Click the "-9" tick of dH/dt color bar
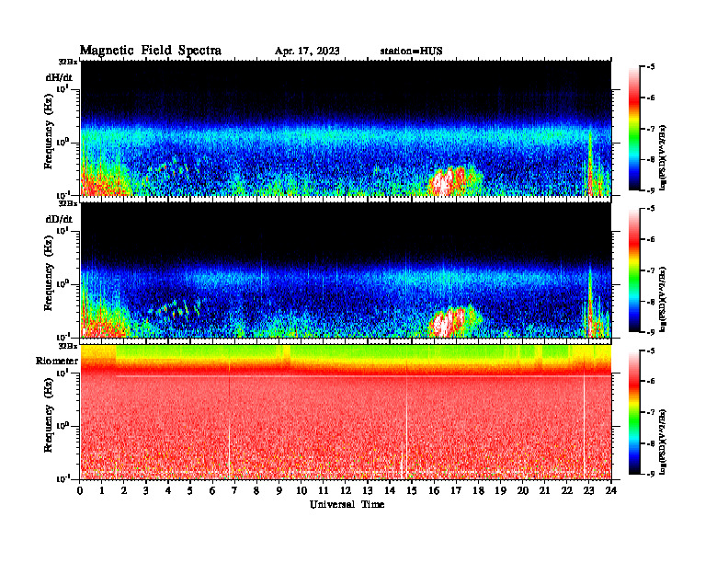The image size is (728, 563). click(650, 190)
